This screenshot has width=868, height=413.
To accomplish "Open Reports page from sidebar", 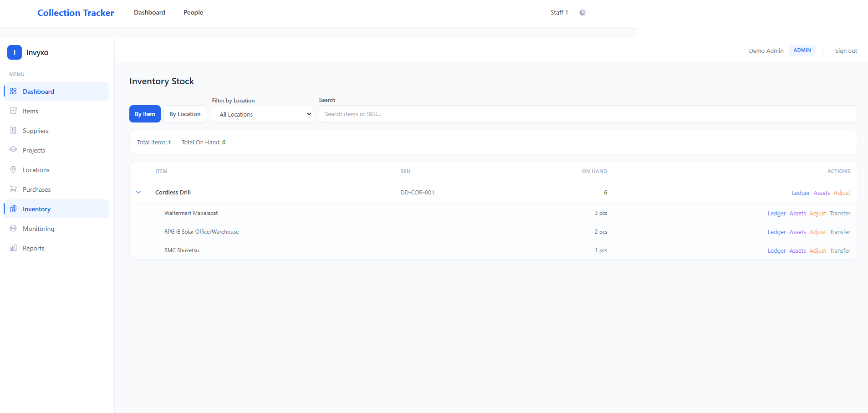I will 56,248.
